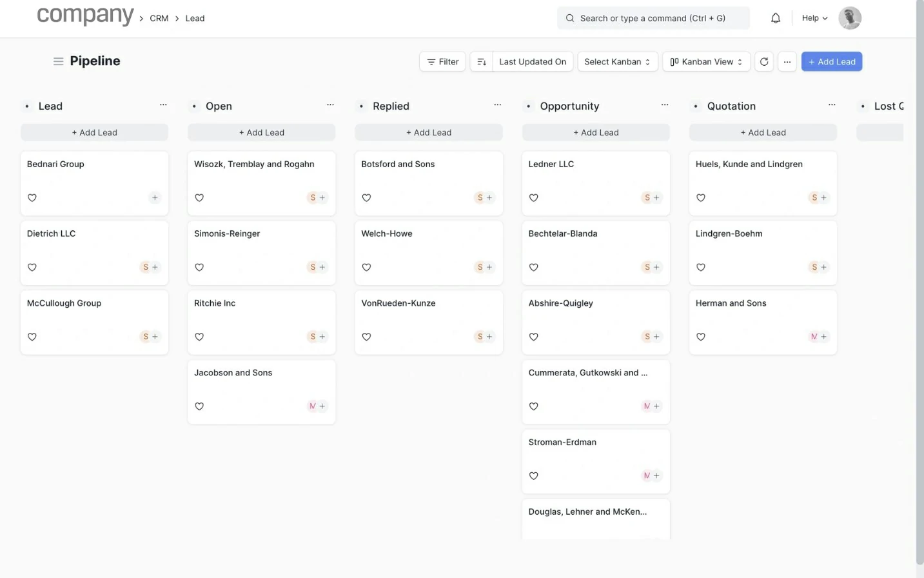The height and width of the screenshot is (578, 924).
Task: Open the three-dot menu beside refresh
Action: [787, 62]
